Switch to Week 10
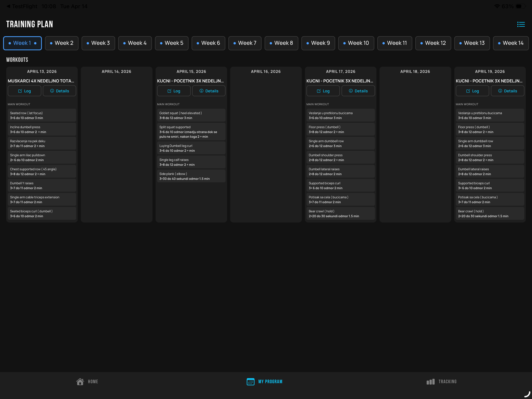This screenshot has height=399, width=532. click(x=356, y=43)
